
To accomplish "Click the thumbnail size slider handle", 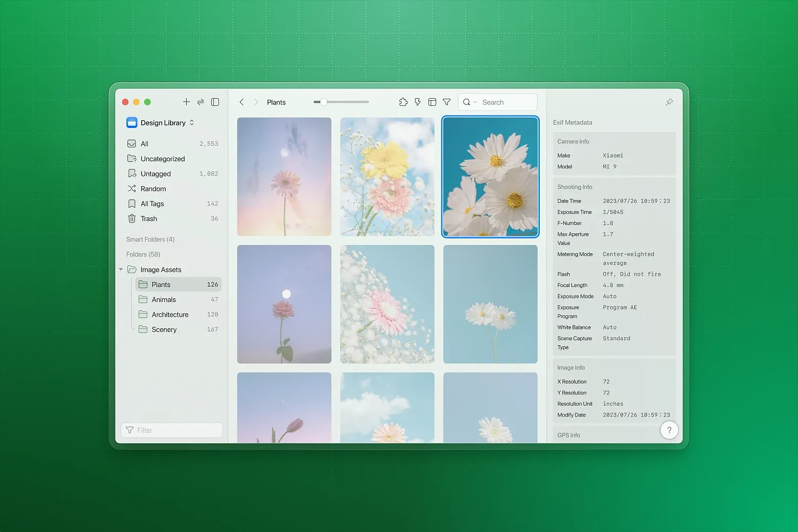I will click(x=323, y=102).
